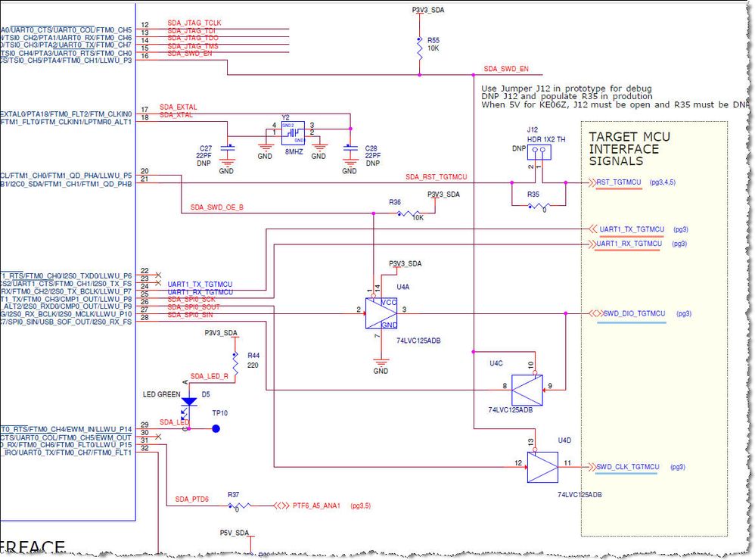Click the P5V_SDA power label

coord(235,533)
